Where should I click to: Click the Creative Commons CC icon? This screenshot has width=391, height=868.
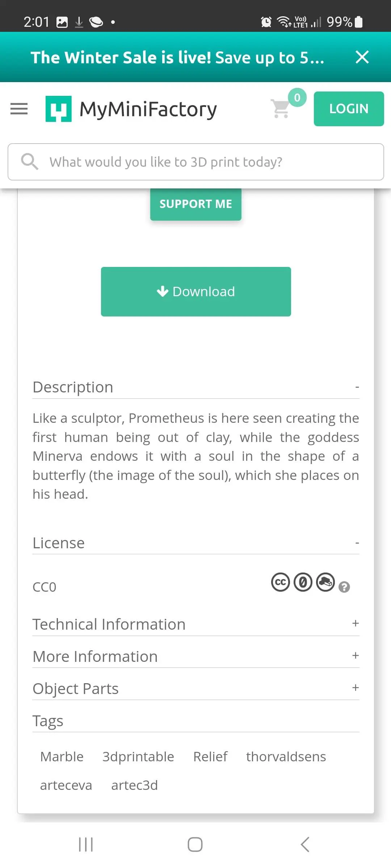pyautogui.click(x=281, y=582)
